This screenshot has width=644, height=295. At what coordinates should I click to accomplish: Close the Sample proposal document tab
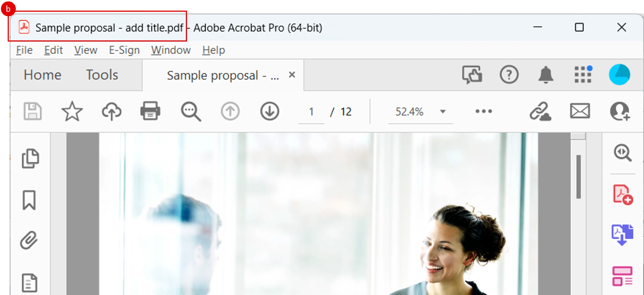click(292, 75)
